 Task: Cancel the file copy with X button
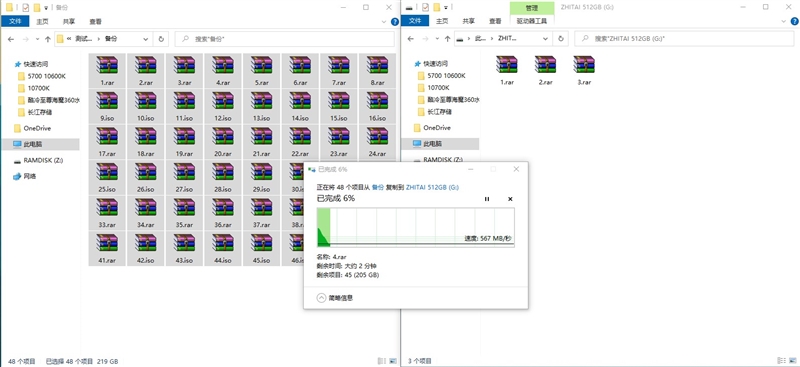pos(510,199)
